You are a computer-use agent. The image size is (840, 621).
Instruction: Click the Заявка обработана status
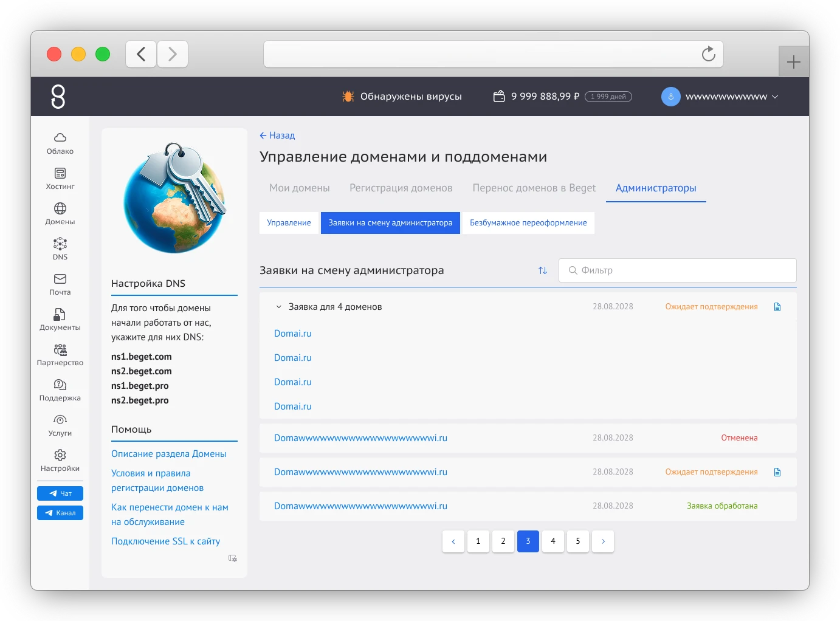722,506
